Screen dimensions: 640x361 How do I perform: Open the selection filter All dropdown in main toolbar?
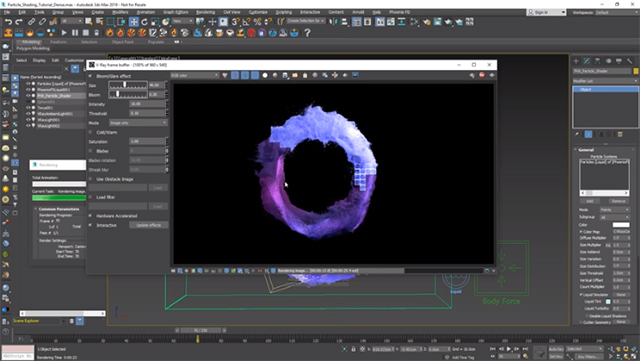click(x=72, y=21)
